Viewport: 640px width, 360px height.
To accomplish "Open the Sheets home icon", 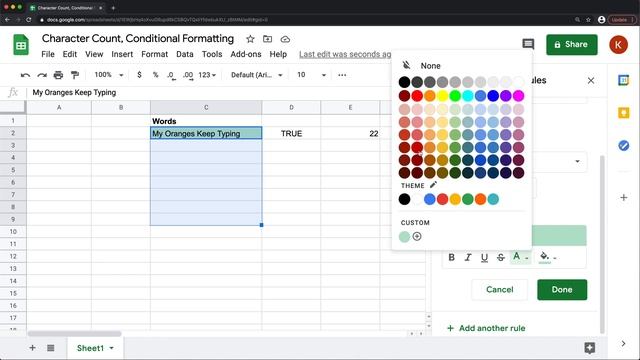I will [21, 44].
